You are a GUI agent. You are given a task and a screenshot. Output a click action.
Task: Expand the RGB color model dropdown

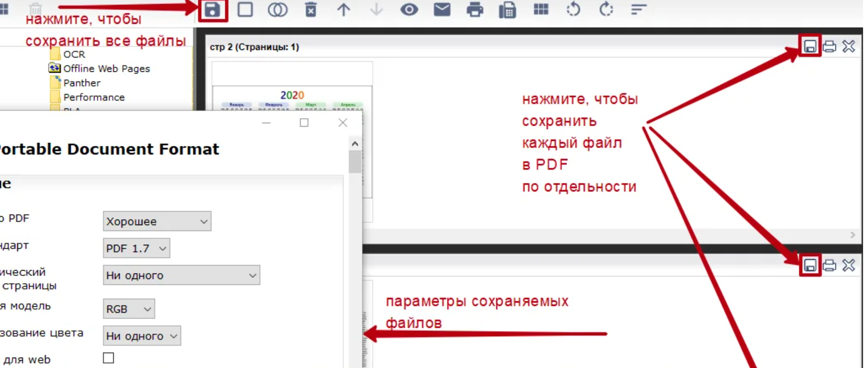[129, 309]
